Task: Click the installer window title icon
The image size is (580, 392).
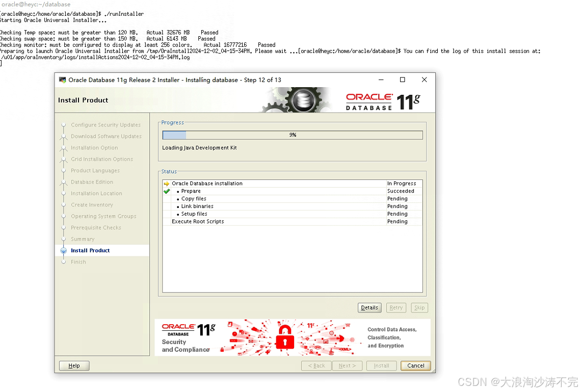Action: tap(62, 80)
